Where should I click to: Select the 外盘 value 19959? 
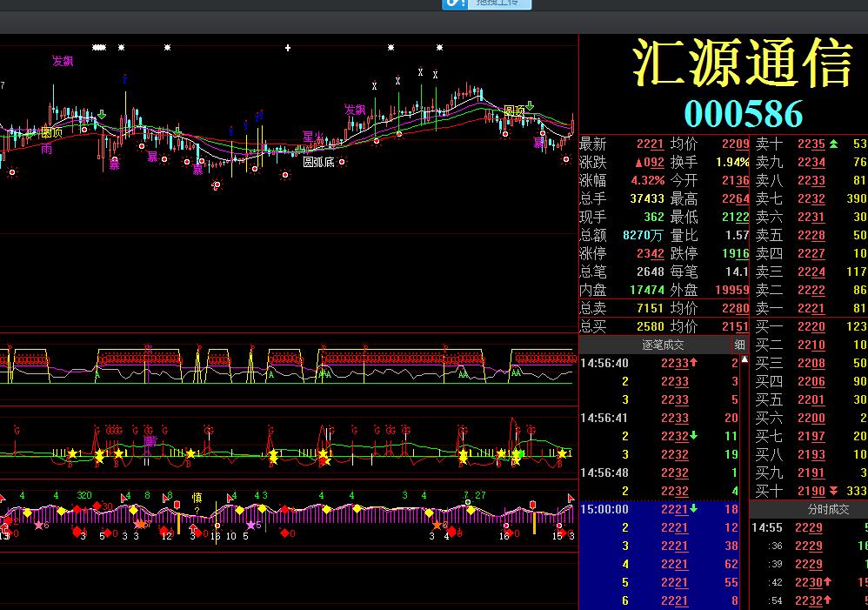click(731, 290)
